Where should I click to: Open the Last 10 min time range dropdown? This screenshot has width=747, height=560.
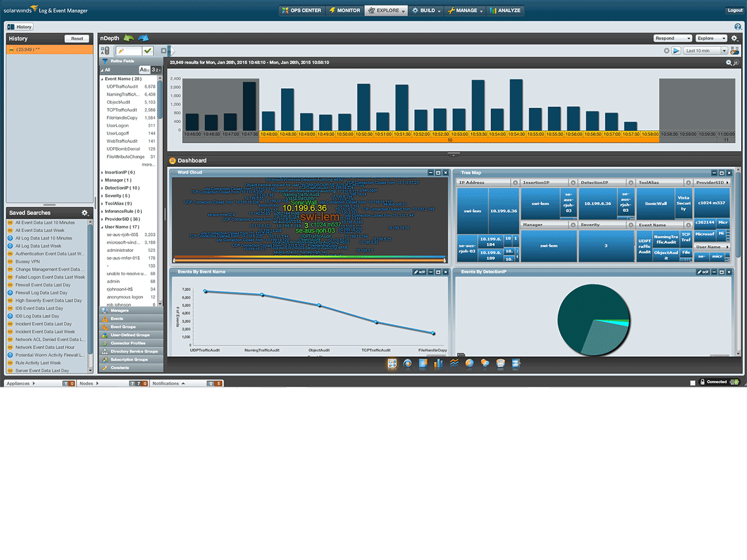click(706, 51)
